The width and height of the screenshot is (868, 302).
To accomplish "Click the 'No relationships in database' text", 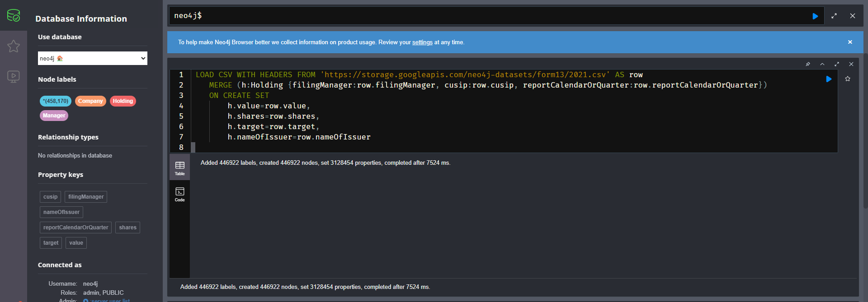I will [x=75, y=156].
